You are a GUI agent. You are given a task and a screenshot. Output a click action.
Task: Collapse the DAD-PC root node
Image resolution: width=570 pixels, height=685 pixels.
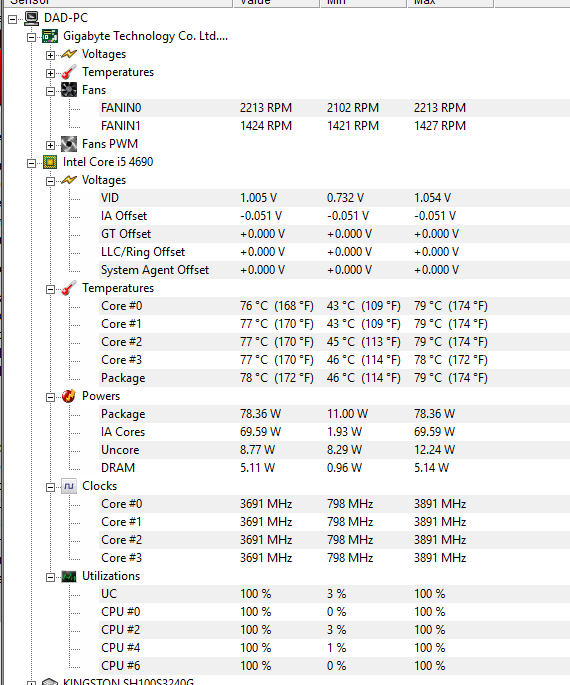point(12,19)
